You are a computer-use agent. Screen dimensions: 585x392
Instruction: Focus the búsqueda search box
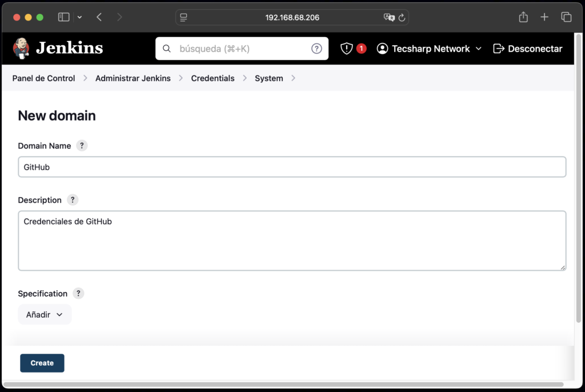pyautogui.click(x=242, y=49)
